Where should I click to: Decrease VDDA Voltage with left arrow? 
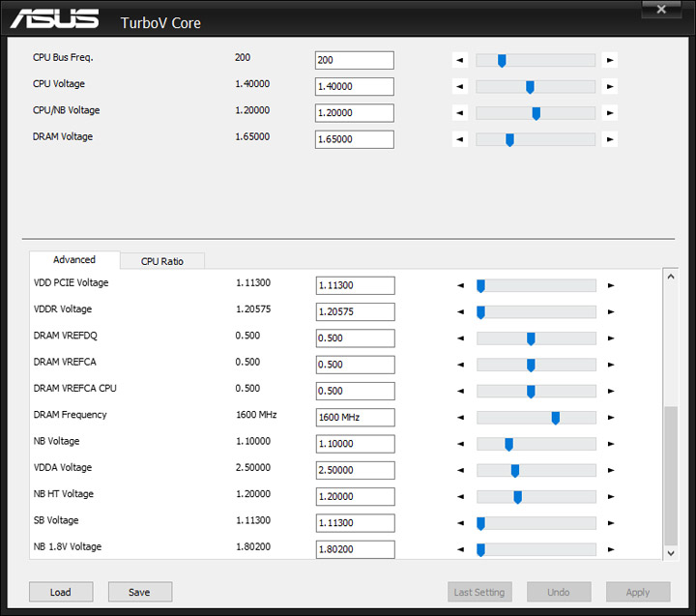click(x=461, y=470)
